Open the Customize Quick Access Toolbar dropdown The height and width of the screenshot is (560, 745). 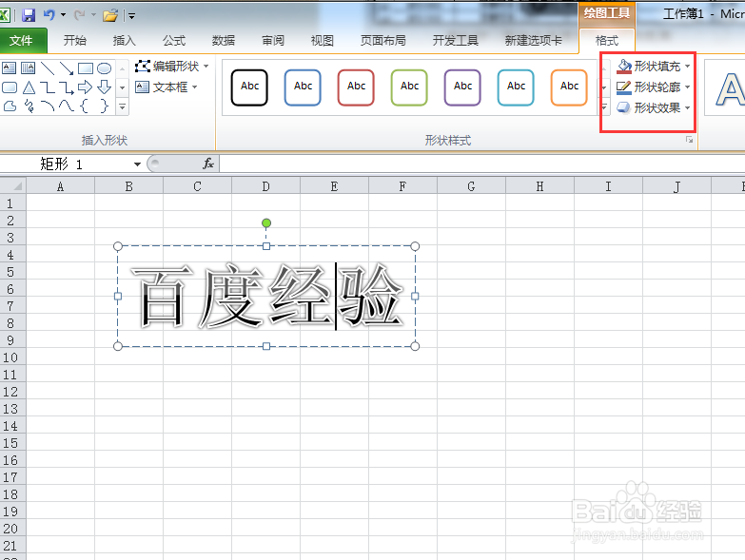131,16
